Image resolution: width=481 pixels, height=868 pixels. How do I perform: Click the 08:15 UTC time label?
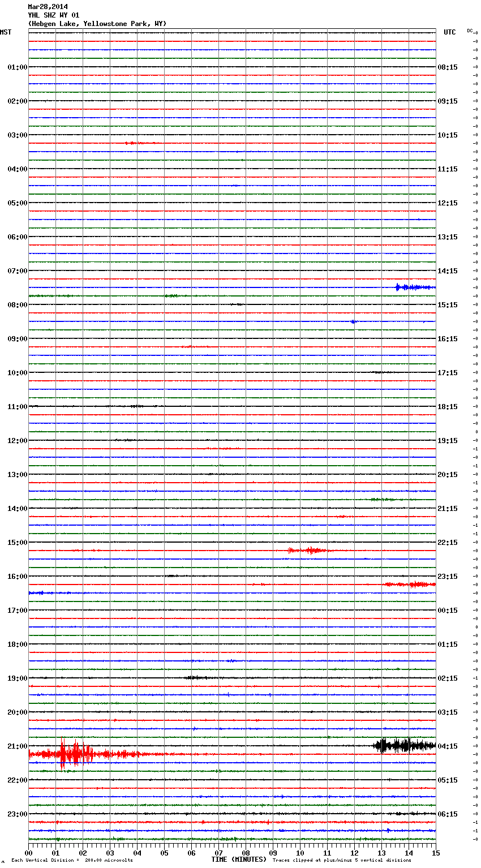click(448, 67)
